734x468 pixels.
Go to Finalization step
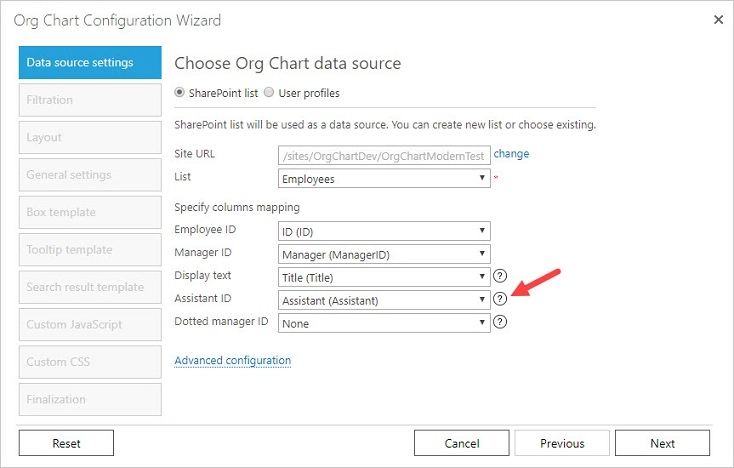[x=90, y=399]
